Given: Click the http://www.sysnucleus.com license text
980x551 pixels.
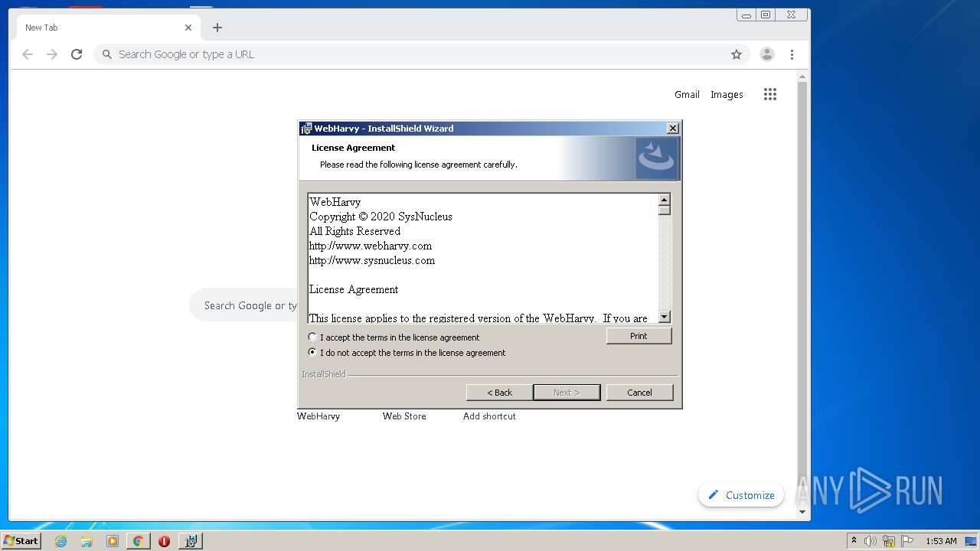Looking at the screenshot, I should click(372, 260).
